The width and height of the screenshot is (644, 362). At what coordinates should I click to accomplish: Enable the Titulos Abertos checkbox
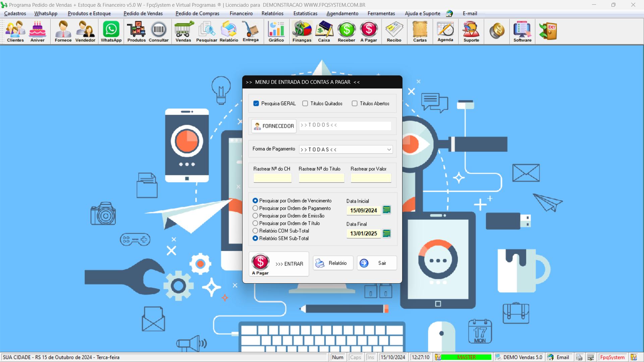tap(355, 104)
